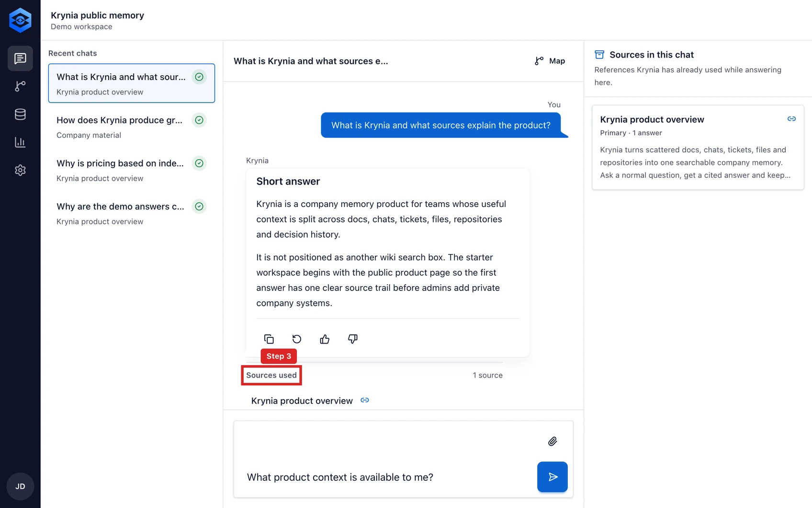
Task: Open the branch map icon in sidebar
Action: pyautogui.click(x=20, y=86)
